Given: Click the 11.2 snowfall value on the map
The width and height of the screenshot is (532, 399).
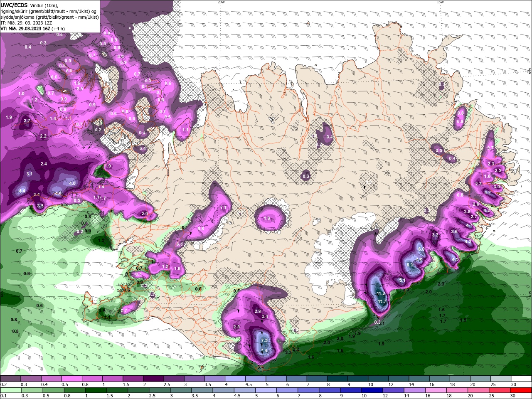Looking at the screenshot, I should click(x=381, y=293).
